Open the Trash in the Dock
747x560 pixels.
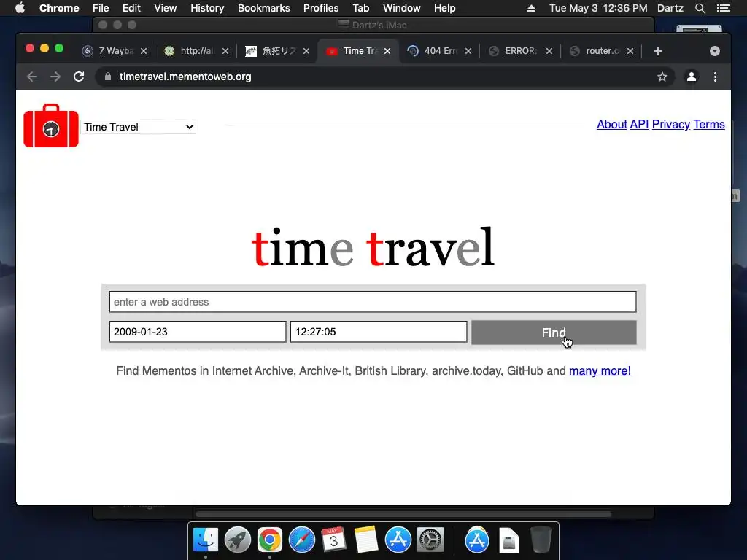point(541,540)
